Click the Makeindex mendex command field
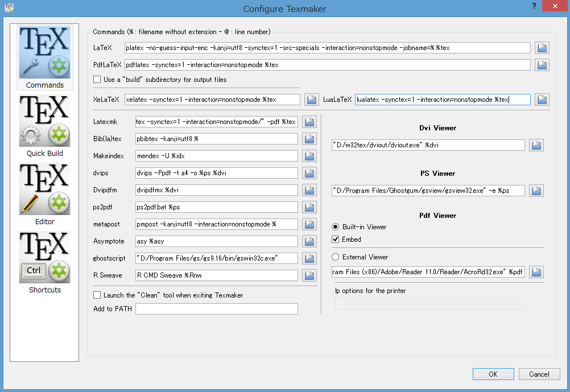Screen dimensions: 570x392 [216, 156]
